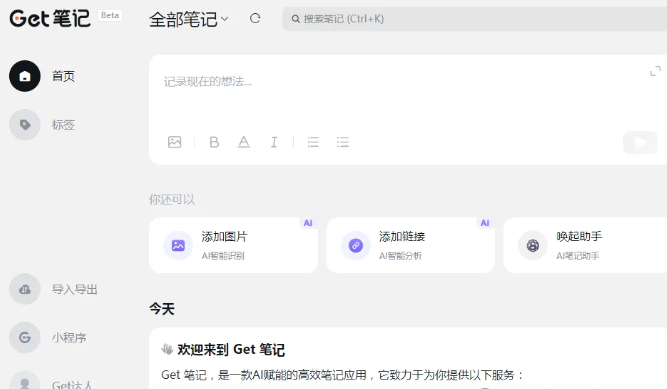Screen dimensions: 667x389
Task: Click the assistant icon in 唤起助手
Action: [533, 246]
